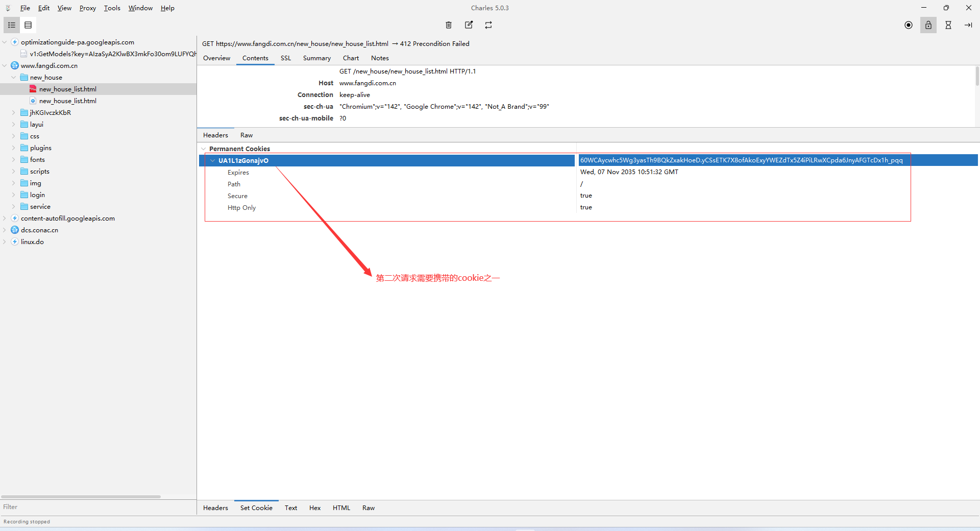Collapse the www.fangdi.com.cn host node
This screenshot has width=980, height=531.
pos(5,66)
